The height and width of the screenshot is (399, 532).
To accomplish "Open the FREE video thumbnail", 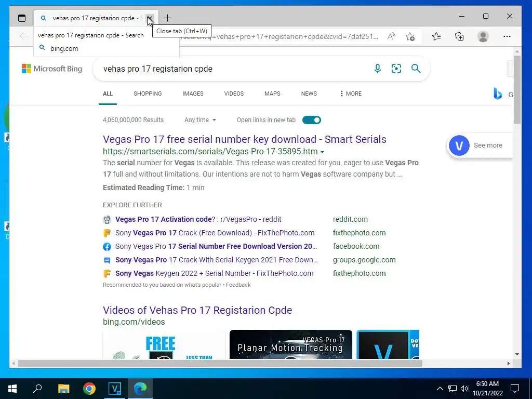I will (x=164, y=344).
